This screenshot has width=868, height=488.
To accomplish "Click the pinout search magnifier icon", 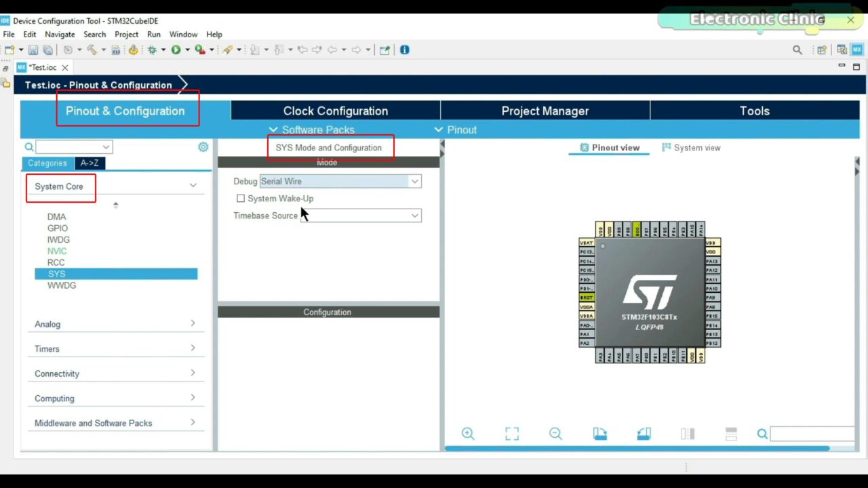I will pyautogui.click(x=762, y=434).
